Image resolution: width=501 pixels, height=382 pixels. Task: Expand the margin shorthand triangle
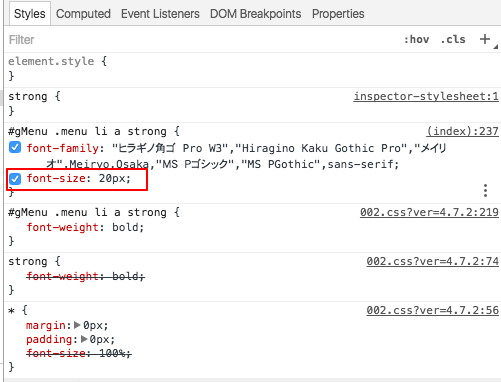point(77,325)
